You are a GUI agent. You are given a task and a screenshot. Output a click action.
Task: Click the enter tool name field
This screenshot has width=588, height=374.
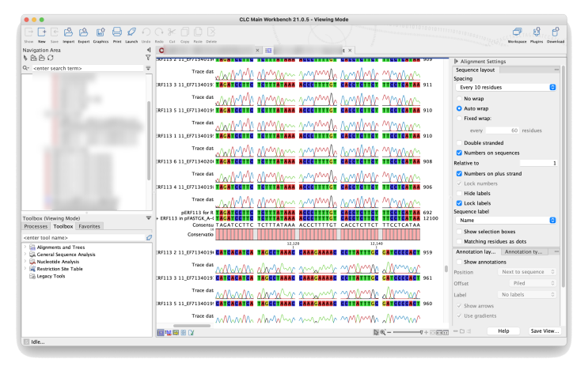(83, 237)
